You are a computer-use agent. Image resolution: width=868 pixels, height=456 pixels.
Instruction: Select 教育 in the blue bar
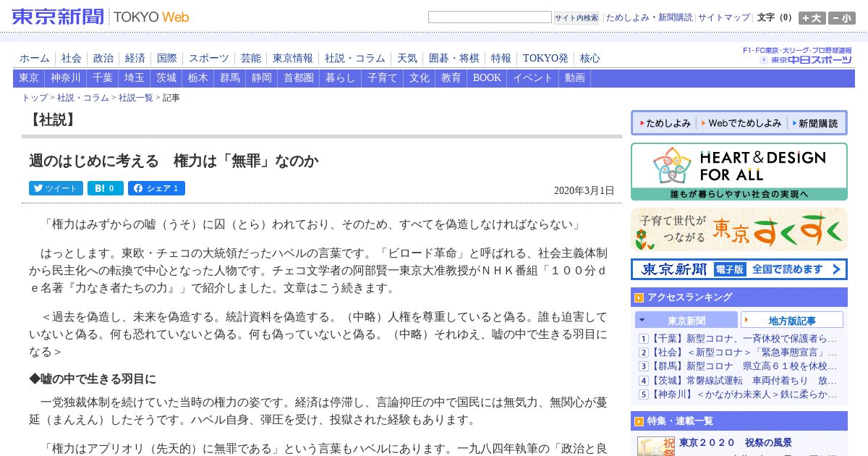tap(451, 78)
